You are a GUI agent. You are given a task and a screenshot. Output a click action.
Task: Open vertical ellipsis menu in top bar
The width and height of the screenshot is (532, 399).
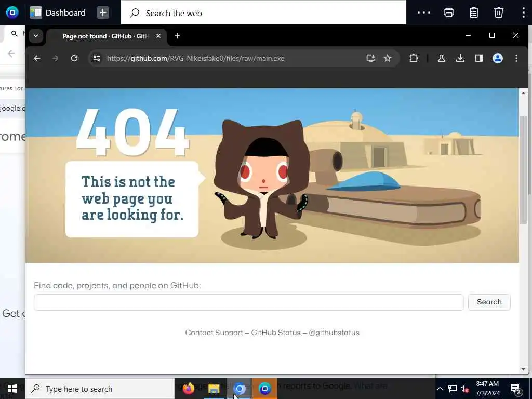(x=524, y=12)
